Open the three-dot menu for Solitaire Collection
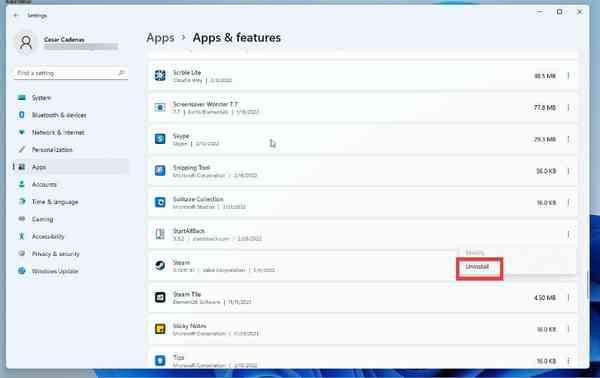600x378 pixels. [568, 202]
